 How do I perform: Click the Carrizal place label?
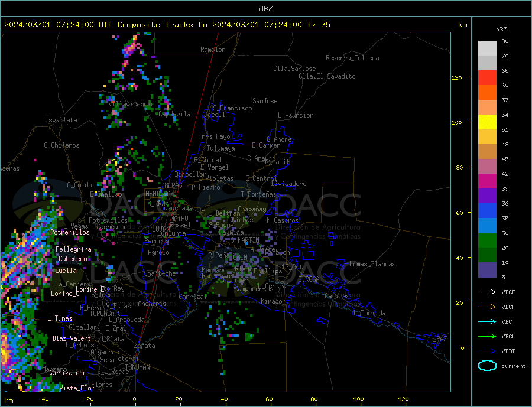pos(193,297)
